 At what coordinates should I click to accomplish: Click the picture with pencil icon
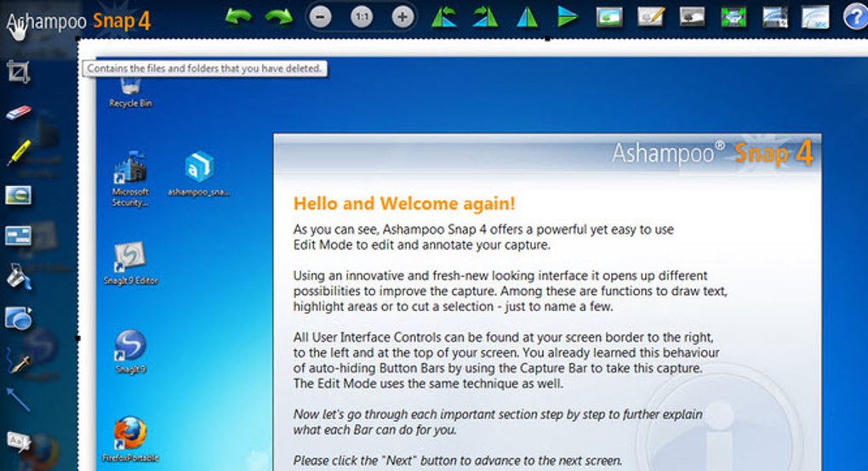tap(650, 17)
